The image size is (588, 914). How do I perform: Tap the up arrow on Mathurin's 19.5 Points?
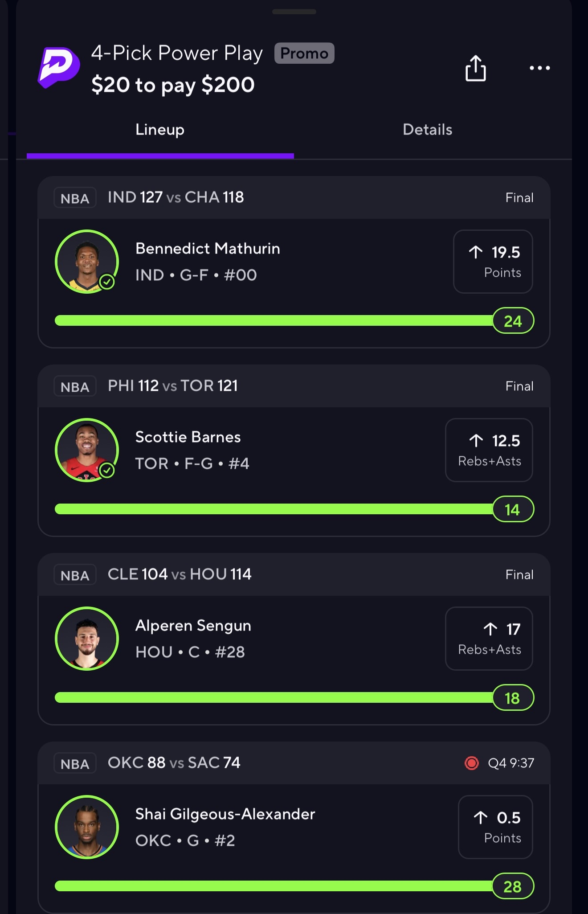[x=476, y=252]
